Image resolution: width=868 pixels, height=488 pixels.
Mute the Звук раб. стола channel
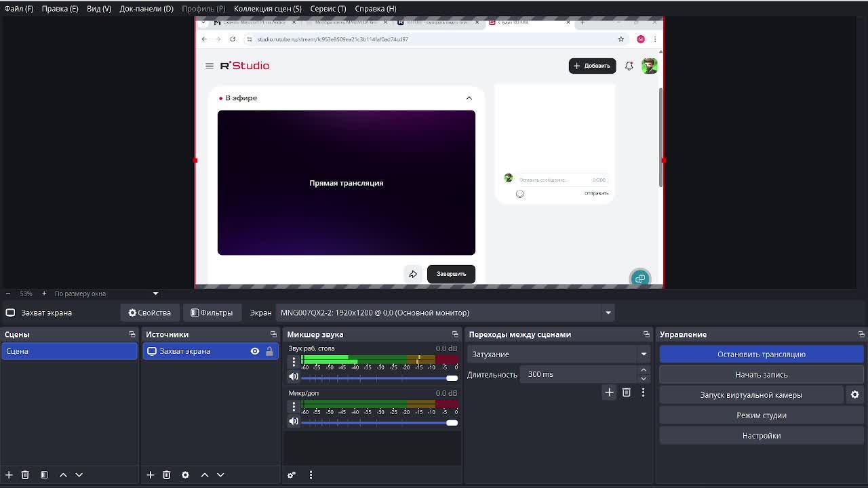click(x=294, y=377)
